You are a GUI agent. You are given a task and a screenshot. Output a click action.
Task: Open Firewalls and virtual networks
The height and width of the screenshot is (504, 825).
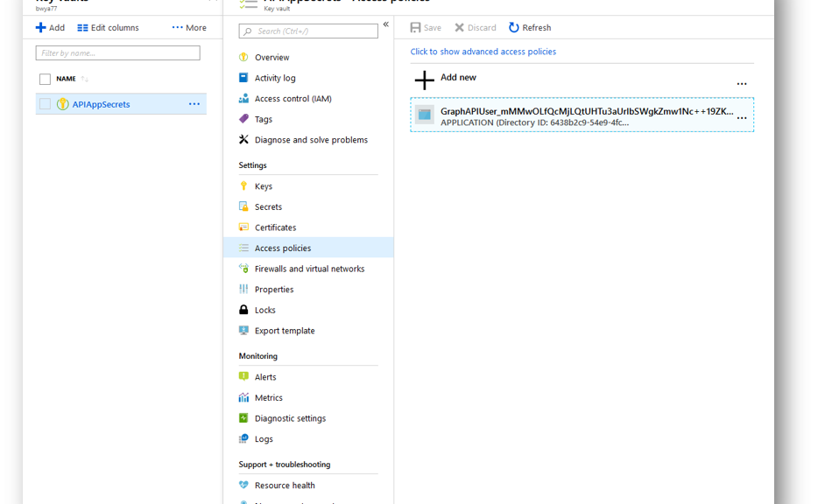click(308, 269)
